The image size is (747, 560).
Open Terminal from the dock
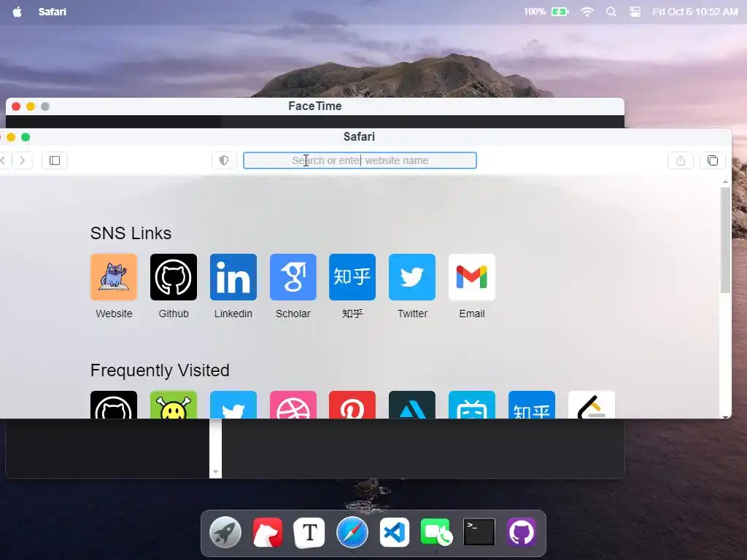pyautogui.click(x=479, y=532)
